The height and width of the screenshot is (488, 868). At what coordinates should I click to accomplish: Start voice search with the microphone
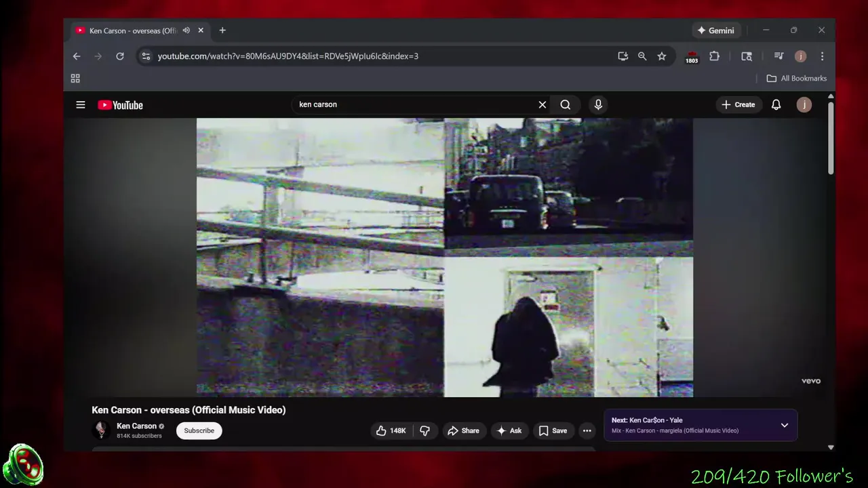pos(598,104)
